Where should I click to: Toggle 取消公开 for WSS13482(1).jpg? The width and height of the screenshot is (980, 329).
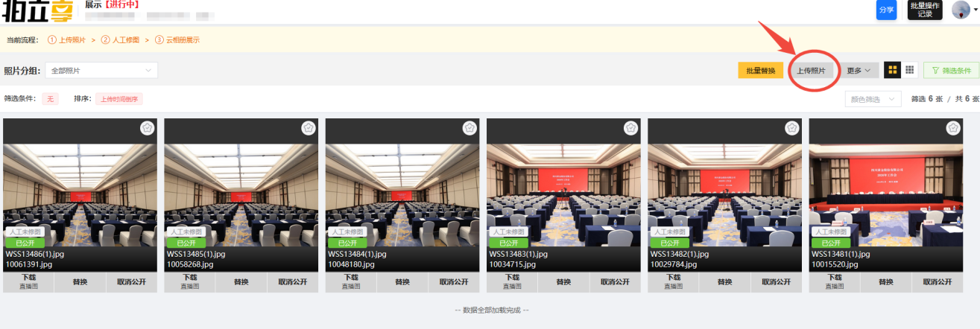point(777,282)
